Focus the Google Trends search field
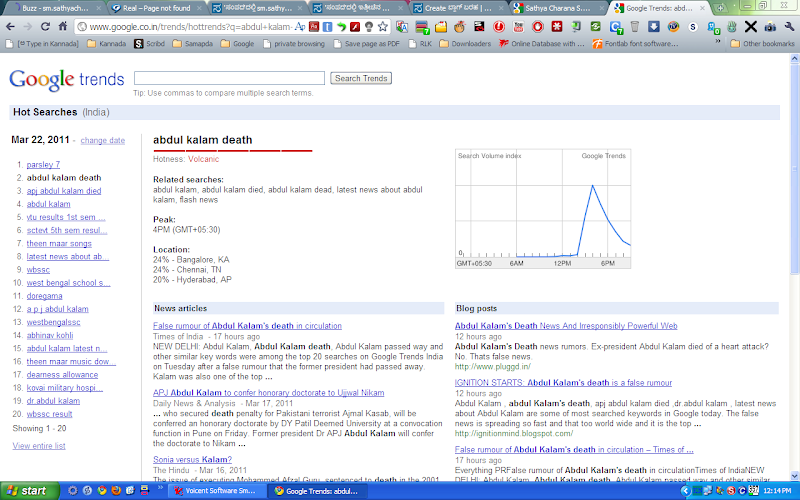Image resolution: width=800 pixels, height=500 pixels. pos(229,78)
